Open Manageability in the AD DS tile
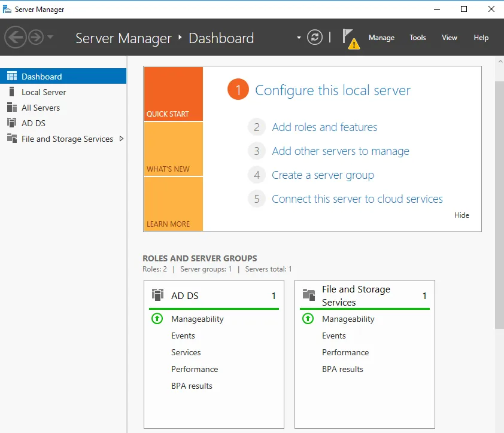This screenshot has height=433, width=504. point(197,319)
